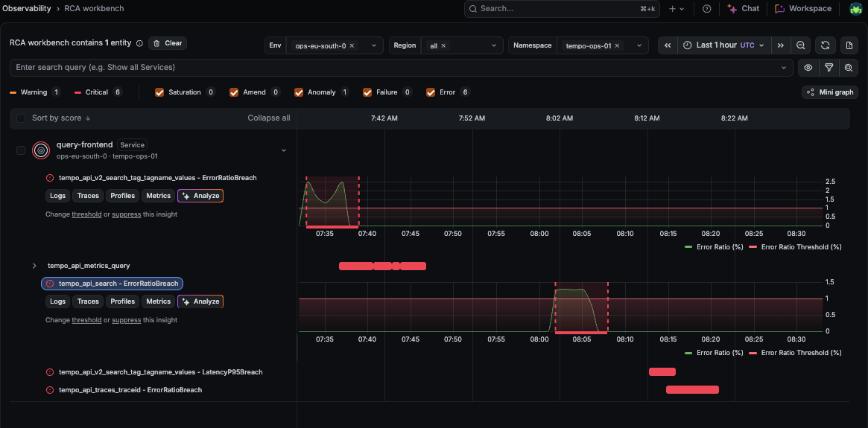Screen dimensions: 868x428
Task: Expand the Namespace dropdown
Action: pos(639,46)
